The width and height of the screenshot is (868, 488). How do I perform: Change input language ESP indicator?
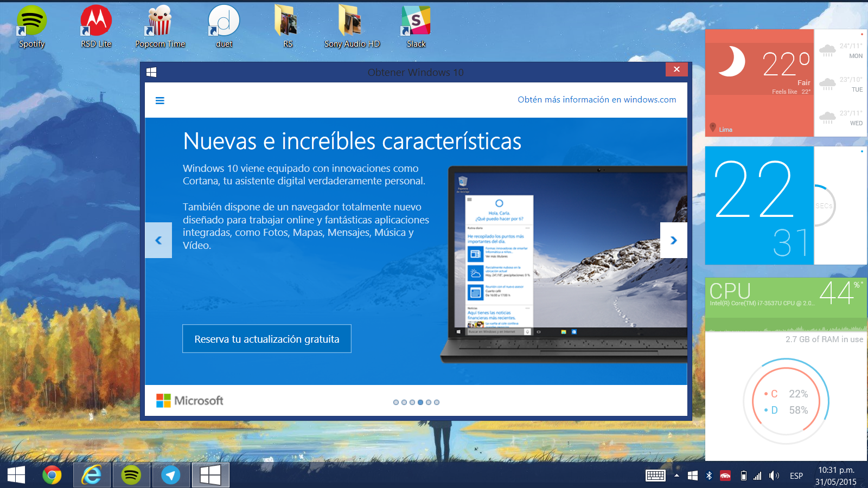pos(796,476)
